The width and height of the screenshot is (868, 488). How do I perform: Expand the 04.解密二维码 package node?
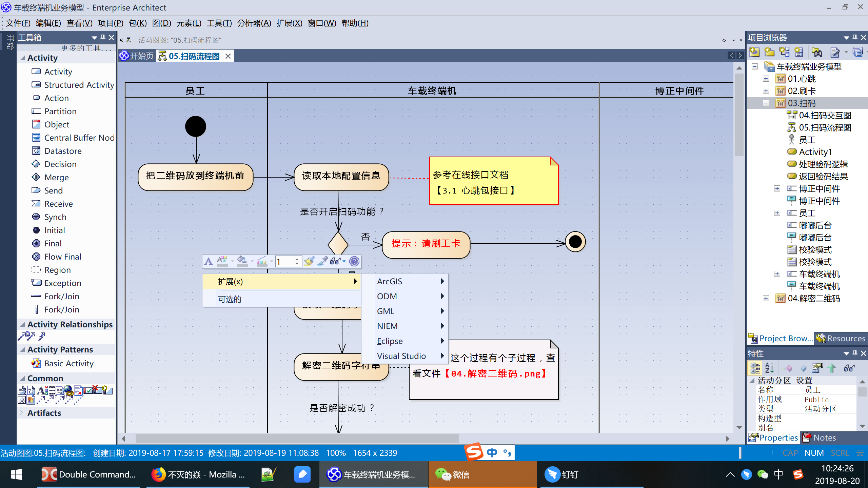point(766,298)
